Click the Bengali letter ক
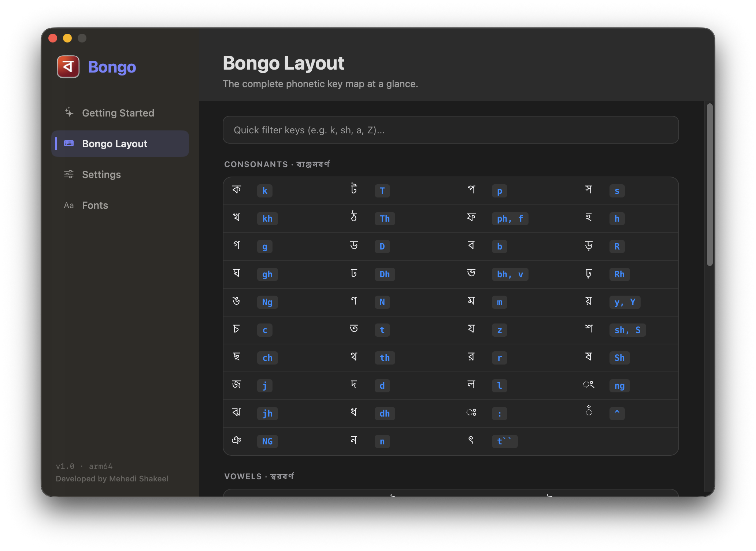The width and height of the screenshot is (756, 551). (x=237, y=189)
